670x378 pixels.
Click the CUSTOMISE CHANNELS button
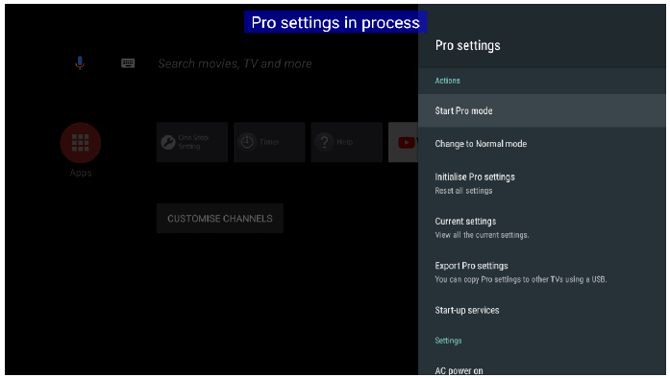pyautogui.click(x=220, y=218)
